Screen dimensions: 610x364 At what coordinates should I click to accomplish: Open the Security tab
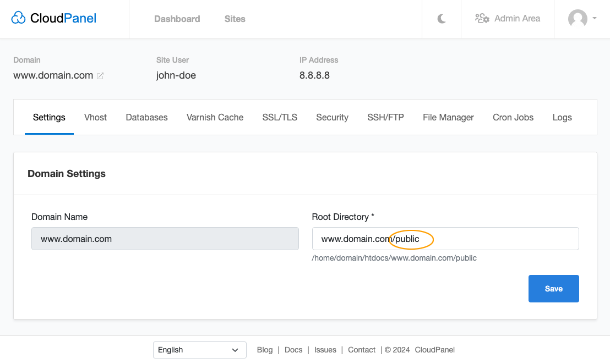tap(332, 117)
